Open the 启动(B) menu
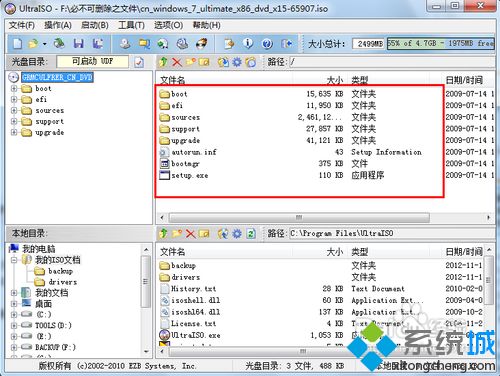 [95, 25]
